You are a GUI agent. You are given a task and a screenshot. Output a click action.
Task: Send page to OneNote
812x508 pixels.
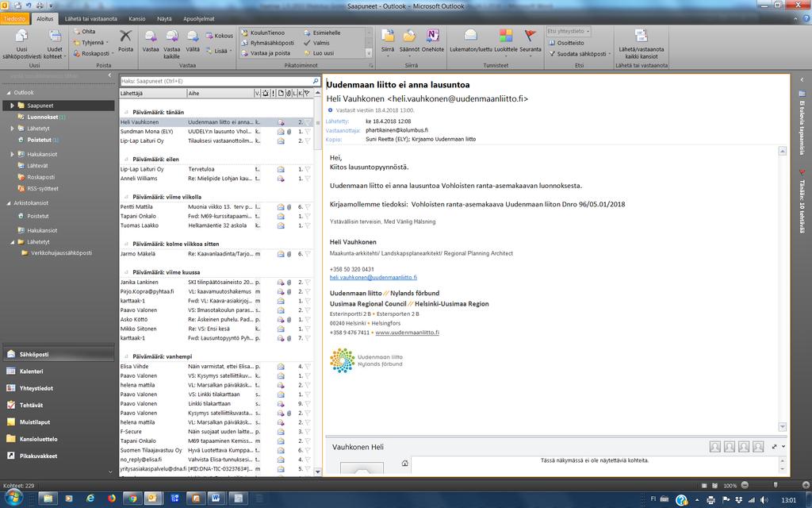coord(432,40)
